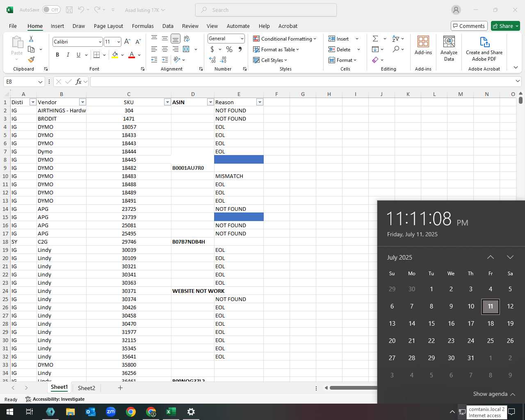Viewport: 525px width, 420px height.
Task: Toggle the AutoSave switch
Action: (x=51, y=10)
